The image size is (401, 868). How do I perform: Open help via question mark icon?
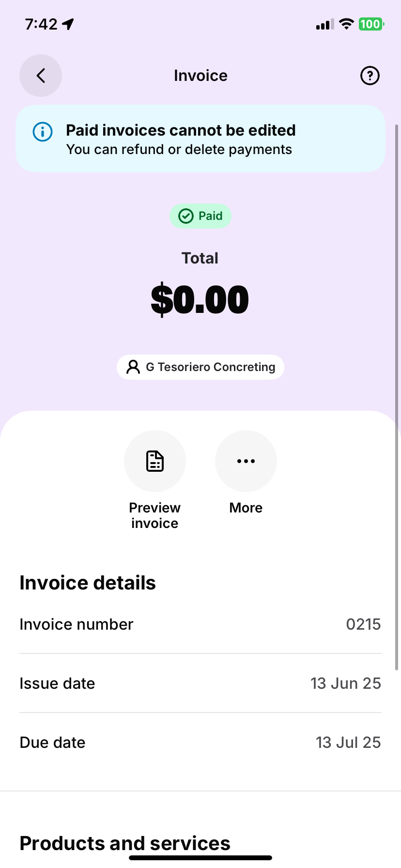[370, 76]
